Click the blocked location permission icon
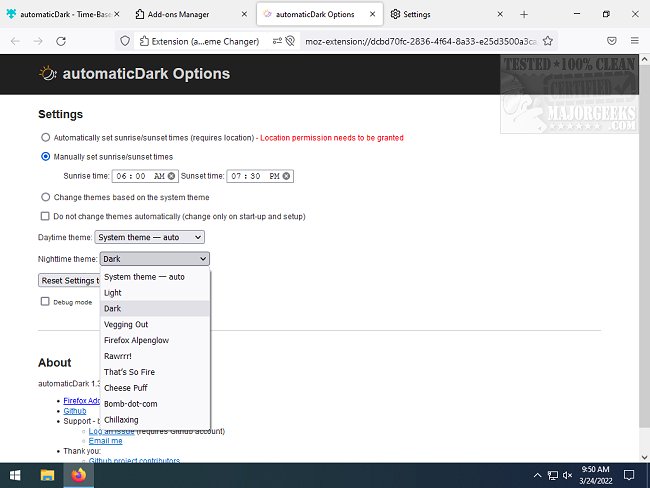Image resolution: width=650 pixels, height=488 pixels. [290, 41]
